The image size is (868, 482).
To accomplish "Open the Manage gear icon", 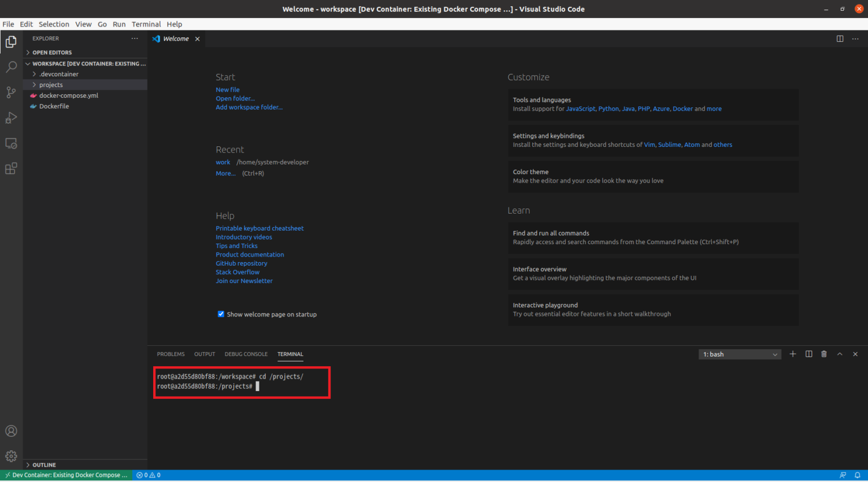I will [x=11, y=456].
